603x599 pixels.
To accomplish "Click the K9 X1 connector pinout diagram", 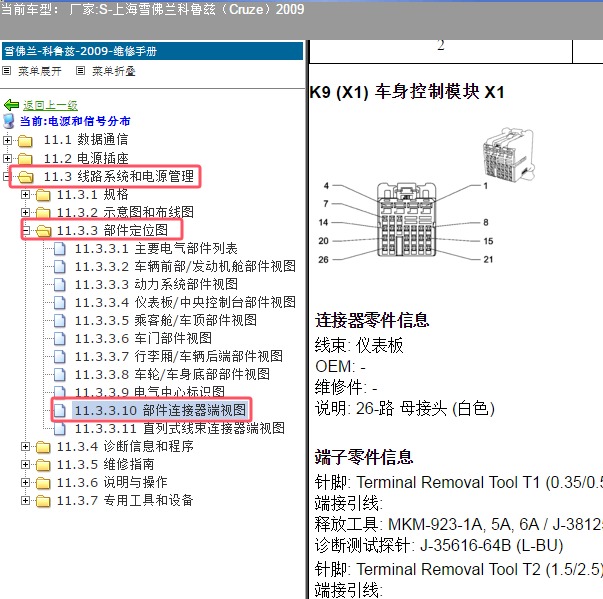I will pyautogui.click(x=406, y=222).
